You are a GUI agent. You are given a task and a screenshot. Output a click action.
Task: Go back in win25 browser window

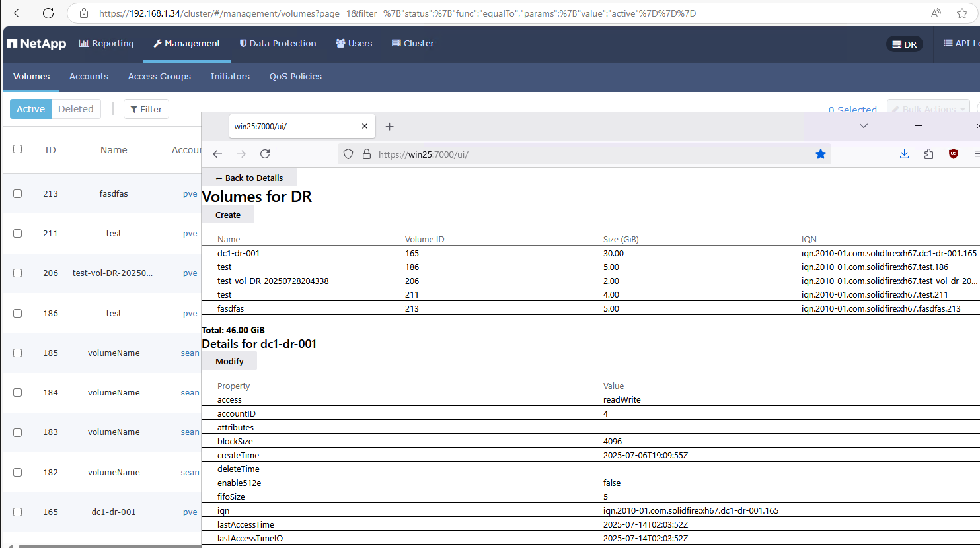[x=217, y=154]
